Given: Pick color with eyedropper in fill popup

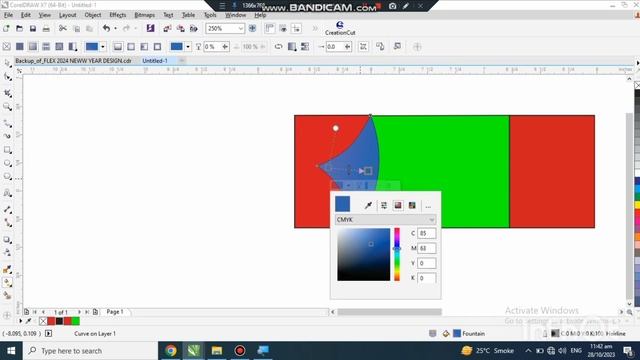Looking at the screenshot, I should 368,205.
